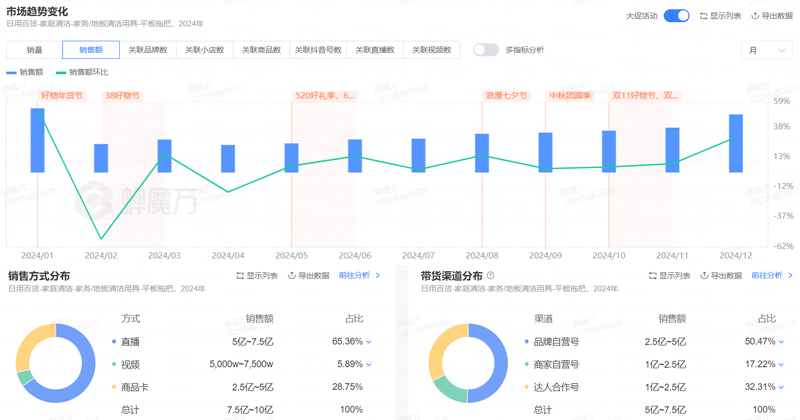Image resolution: width=800 pixels, height=420 pixels.
Task: Expand the 品牌自营号 50.47% row chevron
Action: (x=782, y=342)
